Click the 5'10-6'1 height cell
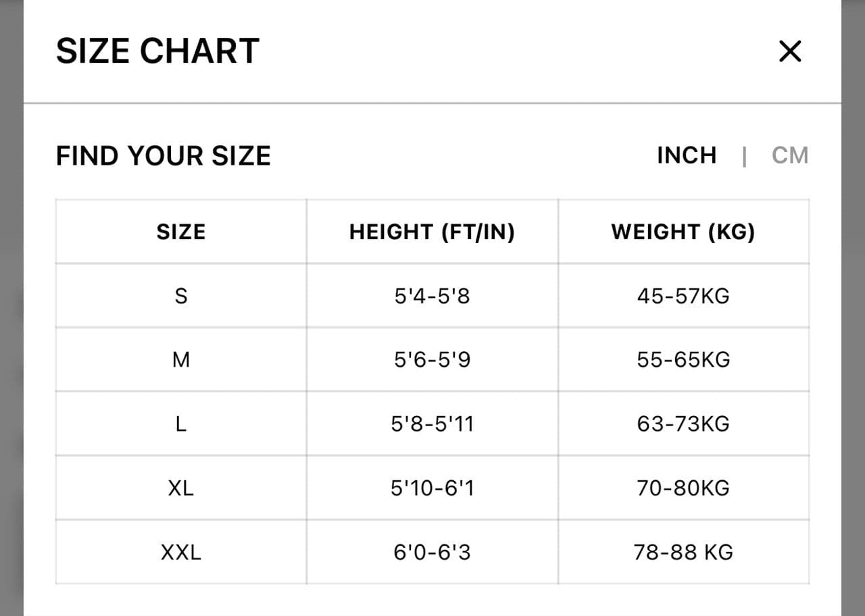 click(x=432, y=488)
